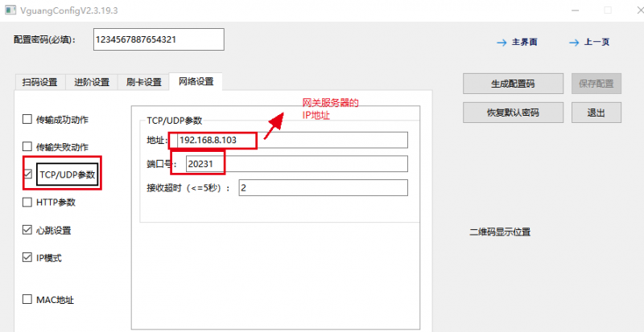Screen dimensions: 644x332
Task: Focus the 地址 IP address field
Action: (x=290, y=141)
